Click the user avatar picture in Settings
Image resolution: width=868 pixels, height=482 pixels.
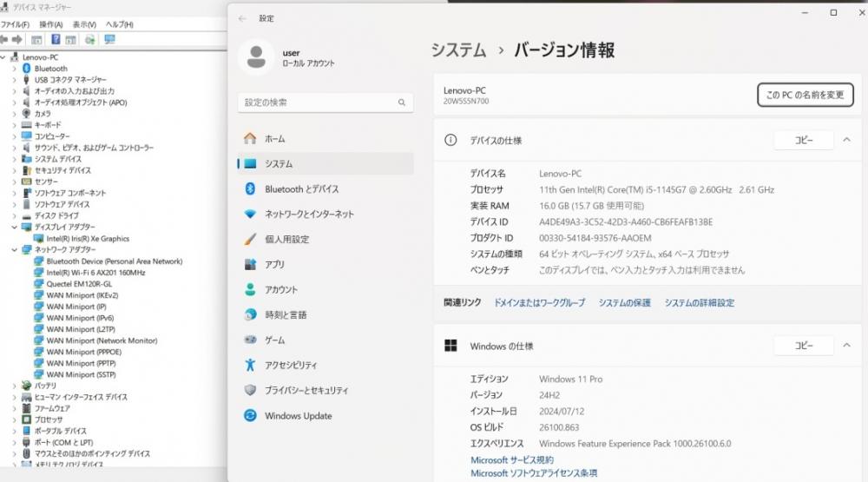256,57
